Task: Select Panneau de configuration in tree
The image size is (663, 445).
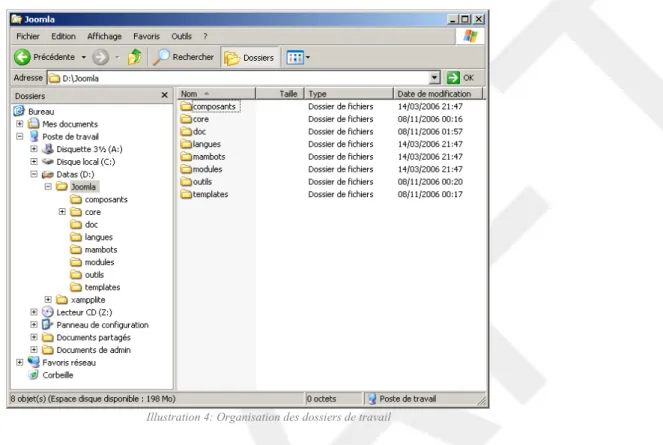Action: tap(102, 325)
